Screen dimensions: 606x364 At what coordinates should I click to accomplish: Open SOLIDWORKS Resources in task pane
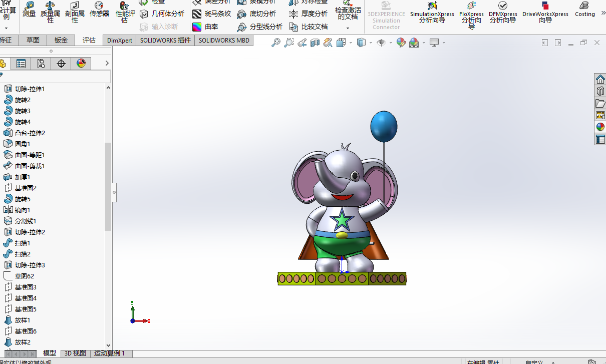coord(600,79)
